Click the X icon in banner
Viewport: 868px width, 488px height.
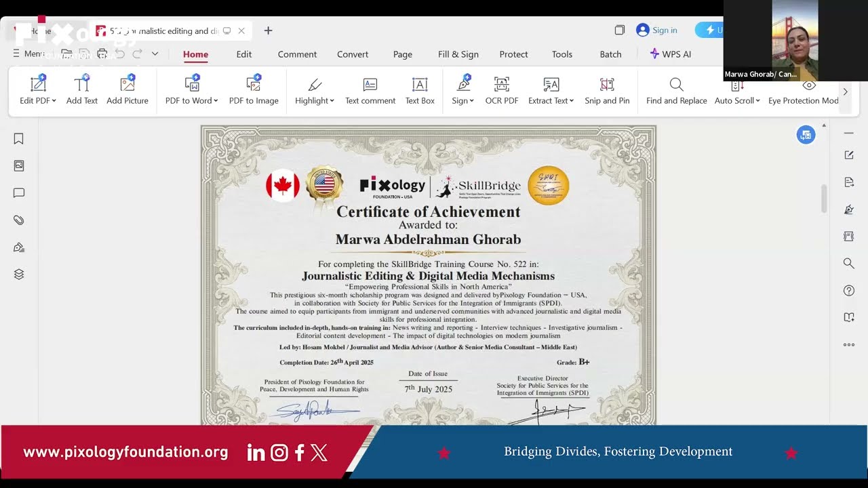(x=319, y=453)
